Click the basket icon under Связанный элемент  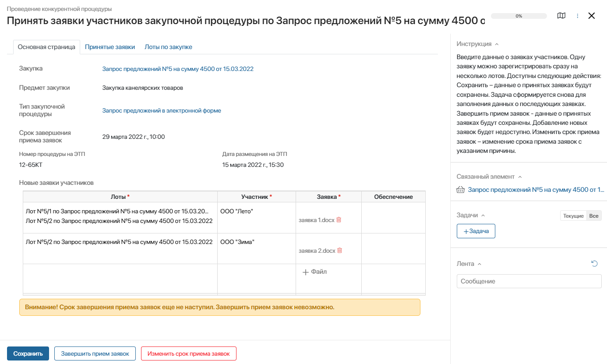tap(460, 190)
